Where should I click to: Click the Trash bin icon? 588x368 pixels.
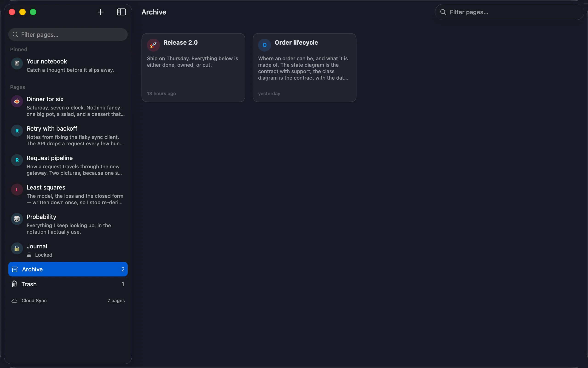[x=14, y=284]
